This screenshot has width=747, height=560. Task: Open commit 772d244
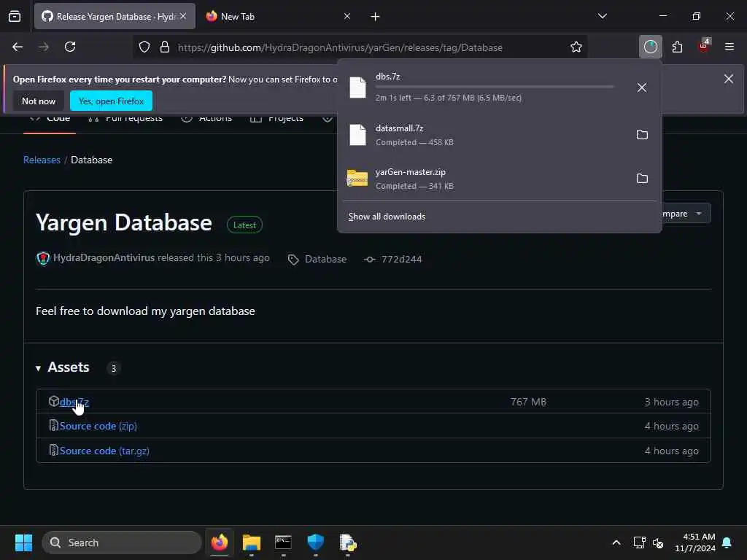click(393, 259)
